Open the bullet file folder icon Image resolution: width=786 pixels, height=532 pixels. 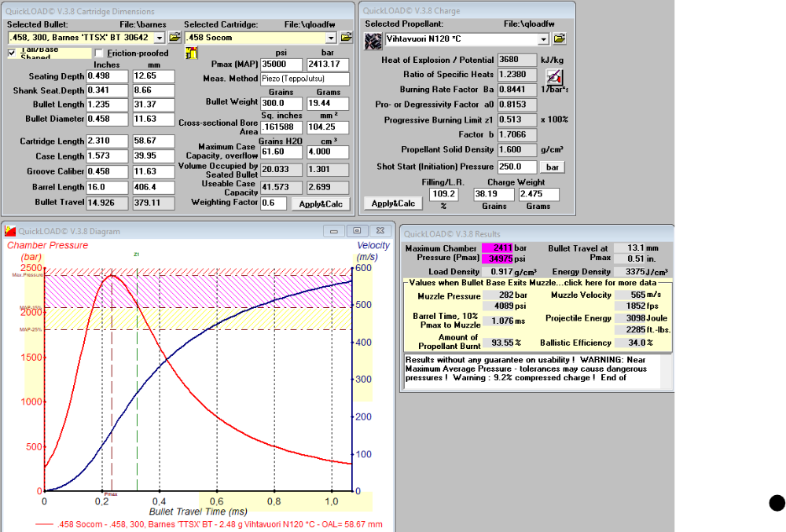coord(174,37)
